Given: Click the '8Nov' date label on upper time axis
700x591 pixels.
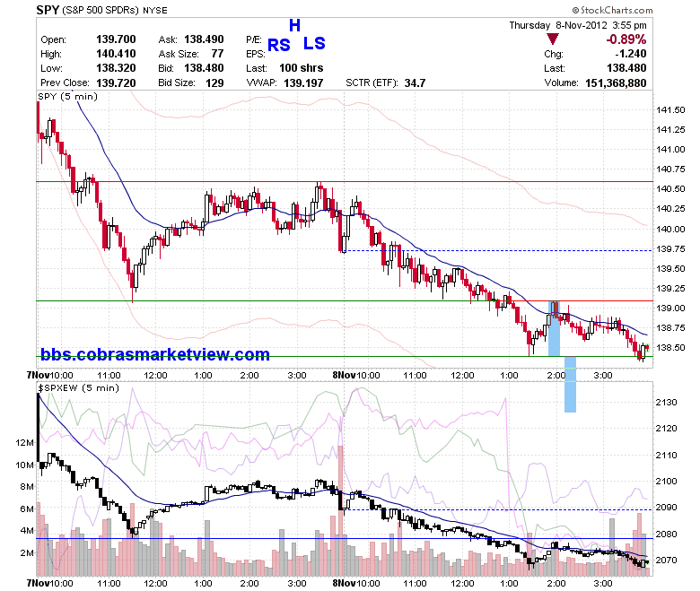Looking at the screenshot, I should (345, 375).
